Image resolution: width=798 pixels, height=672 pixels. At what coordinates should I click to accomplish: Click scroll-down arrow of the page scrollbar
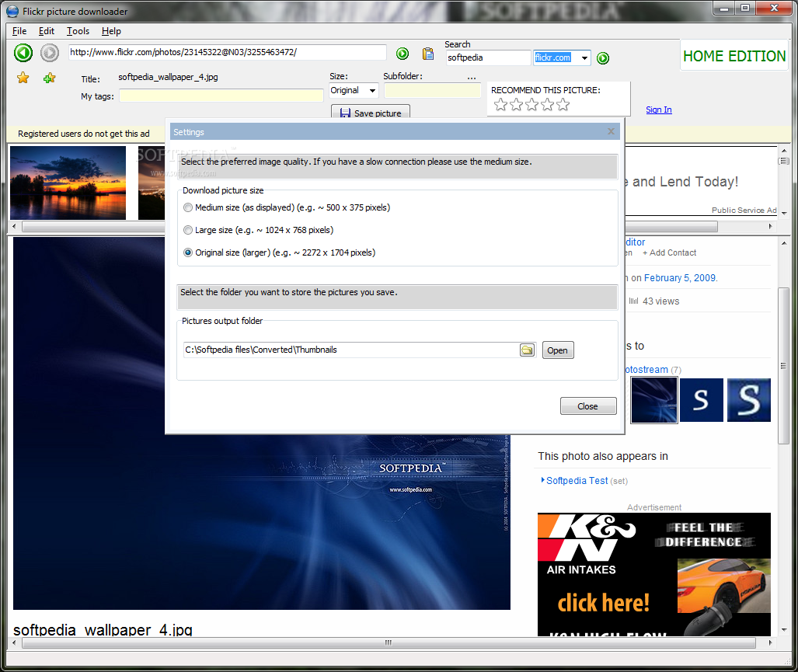tap(784, 630)
